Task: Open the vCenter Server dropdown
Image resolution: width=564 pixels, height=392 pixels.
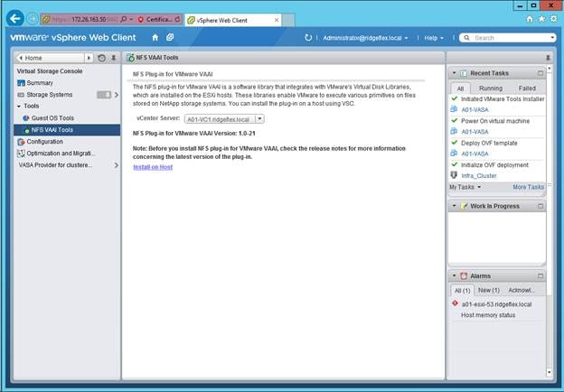Action: 259,119
